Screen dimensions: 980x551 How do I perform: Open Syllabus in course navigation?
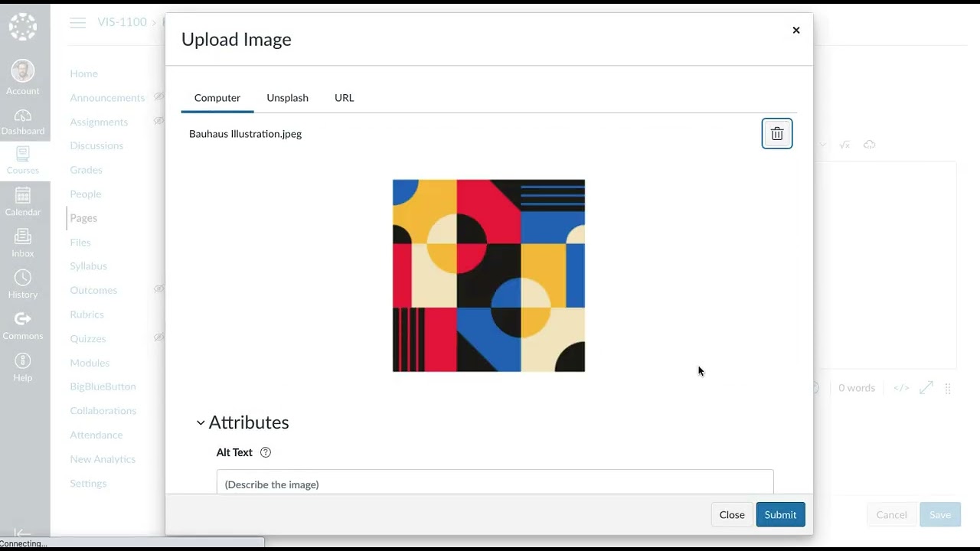(x=89, y=266)
